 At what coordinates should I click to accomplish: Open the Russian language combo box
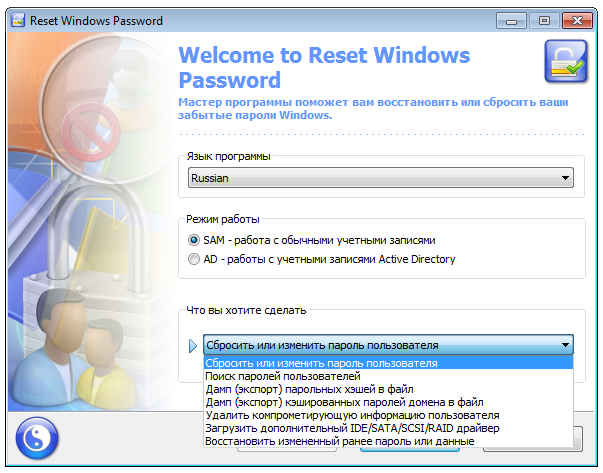coord(381,178)
